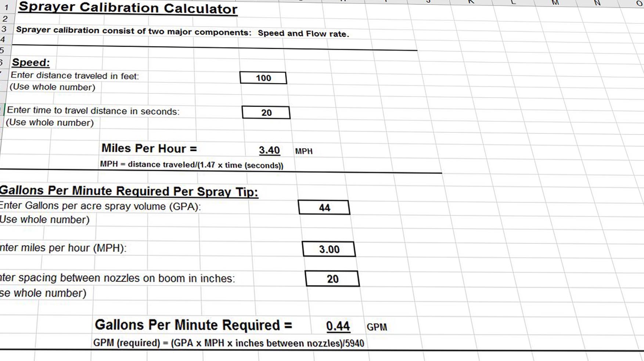Click the 'Enter distance traveled in feet:' label
The image size is (644, 361).
(x=75, y=76)
